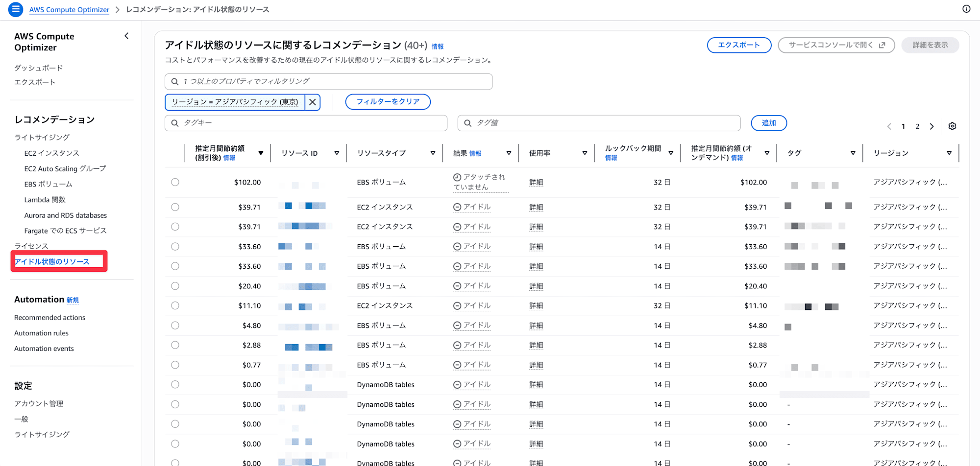Select radio button for $0.77 EBS volume row
The image size is (980, 466).
175,365
